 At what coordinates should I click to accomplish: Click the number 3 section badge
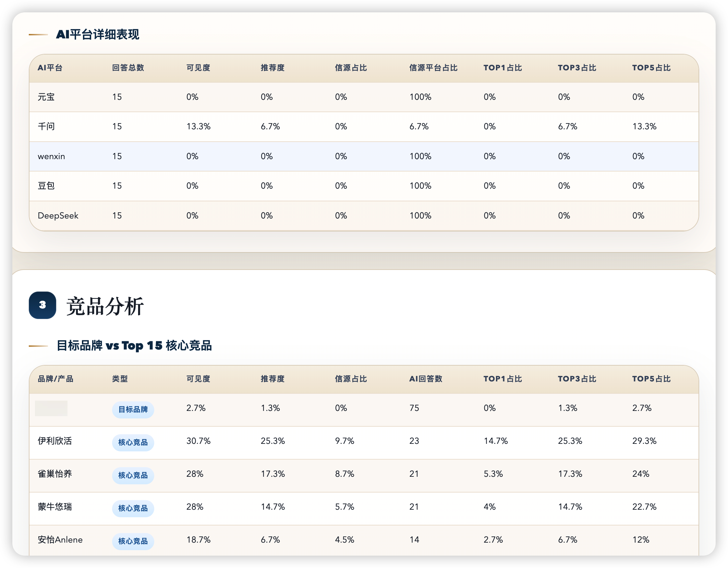click(x=43, y=305)
